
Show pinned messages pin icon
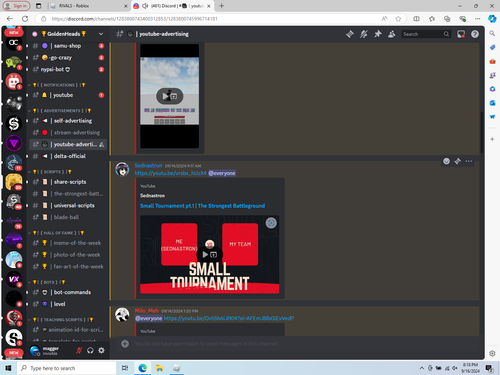coord(378,34)
